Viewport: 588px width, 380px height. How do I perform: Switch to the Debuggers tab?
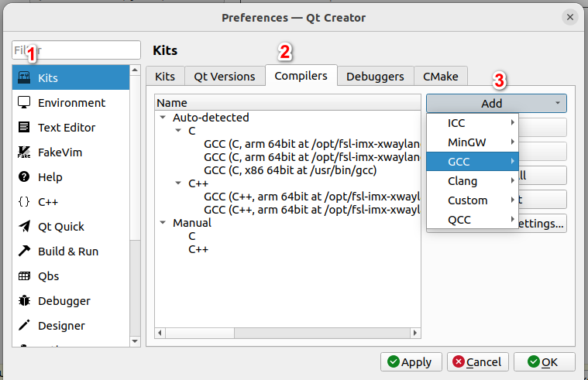[375, 77]
